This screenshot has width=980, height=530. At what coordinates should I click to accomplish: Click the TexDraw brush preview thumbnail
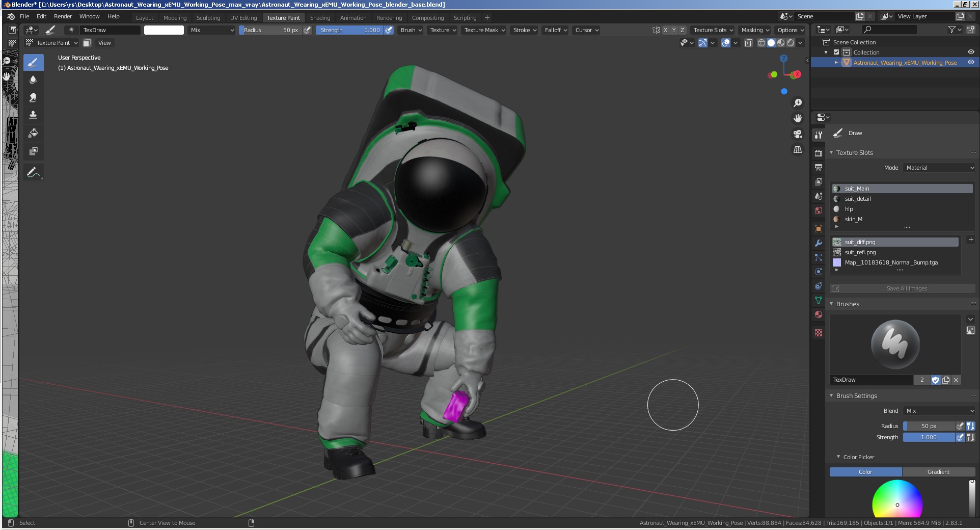tap(895, 344)
